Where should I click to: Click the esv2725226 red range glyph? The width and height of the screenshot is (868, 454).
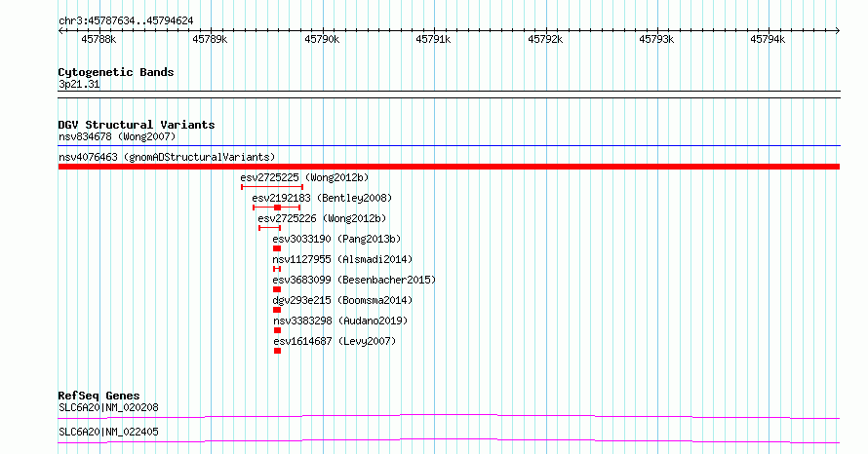pos(269,228)
